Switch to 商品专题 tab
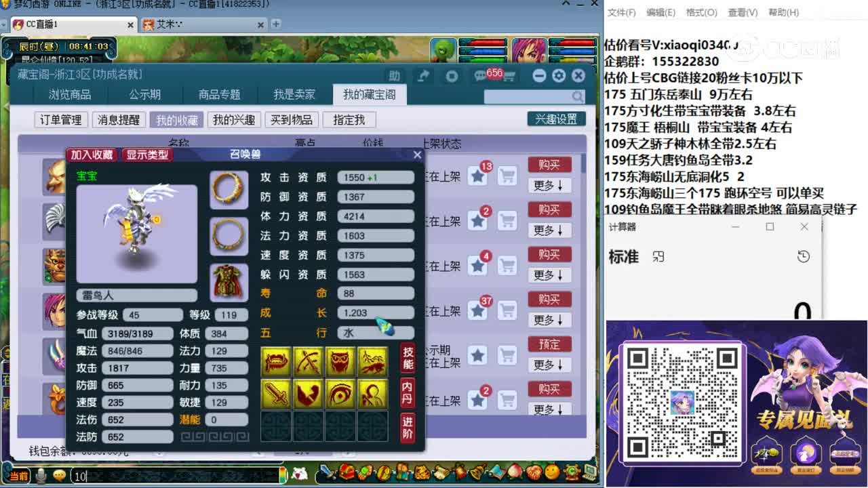The width and height of the screenshot is (868, 488). 220,95
